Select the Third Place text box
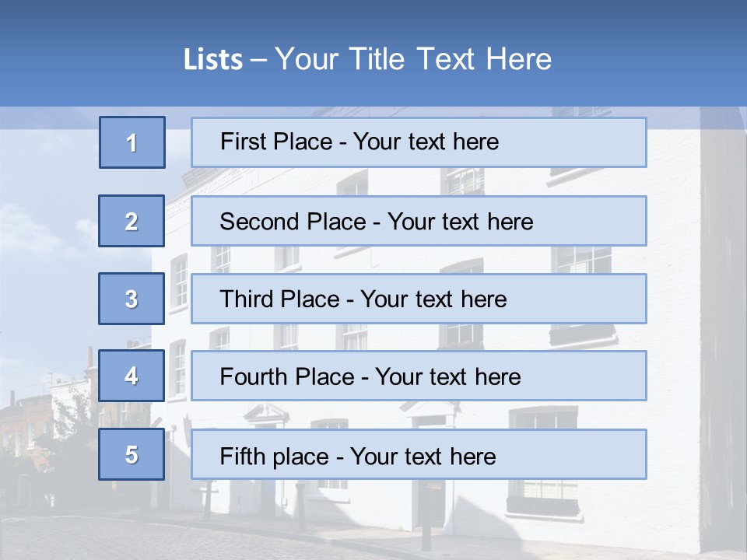This screenshot has height=560, width=747. coord(419,299)
